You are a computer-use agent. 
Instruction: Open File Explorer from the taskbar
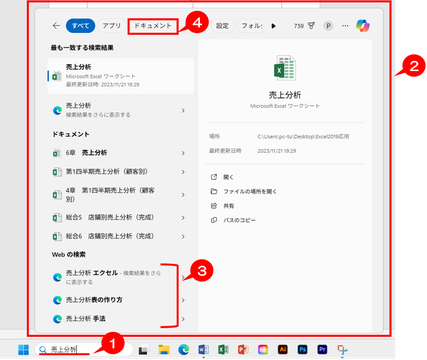tap(164, 350)
